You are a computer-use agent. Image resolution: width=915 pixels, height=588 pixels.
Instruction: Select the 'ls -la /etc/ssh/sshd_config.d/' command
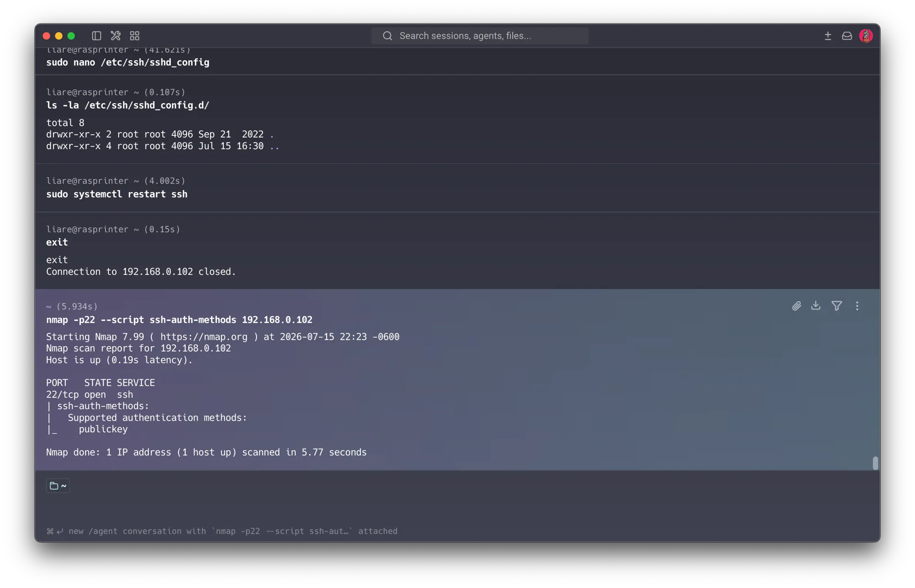coord(128,106)
